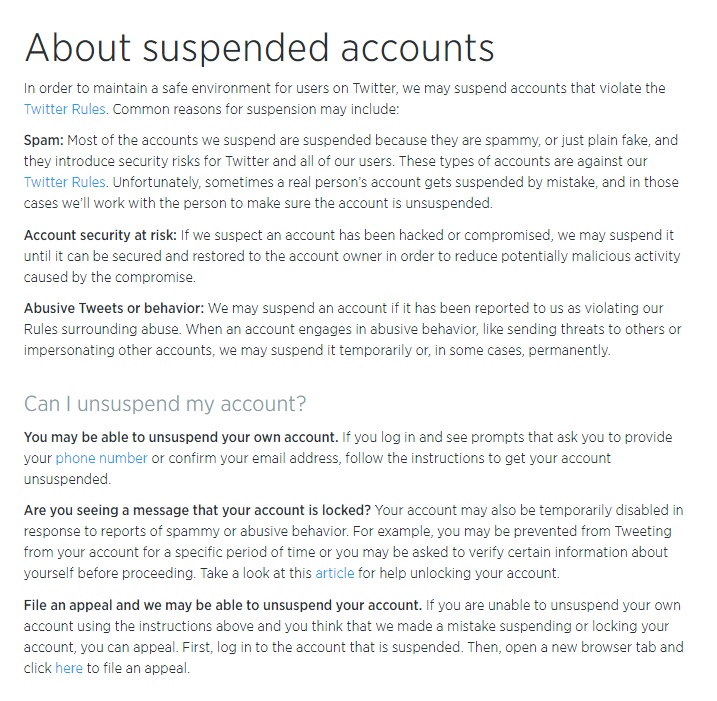The image size is (717, 701).
Task: Click the bold 'Abusive Tweets or behavior:' label
Action: pyautogui.click(x=114, y=308)
